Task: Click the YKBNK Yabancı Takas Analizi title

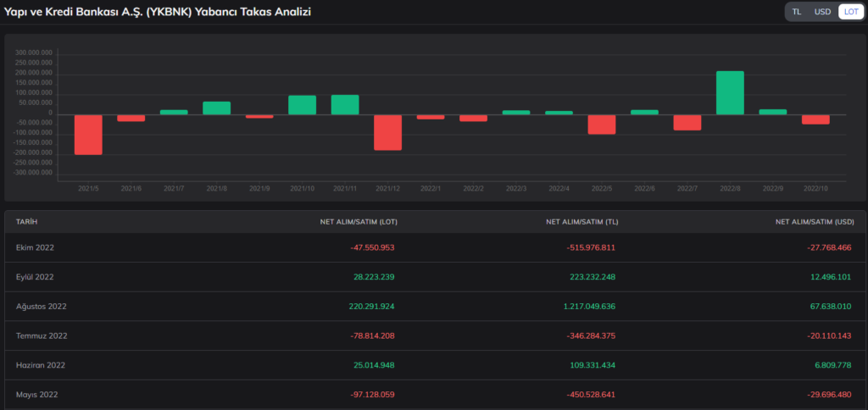Action: click(157, 12)
